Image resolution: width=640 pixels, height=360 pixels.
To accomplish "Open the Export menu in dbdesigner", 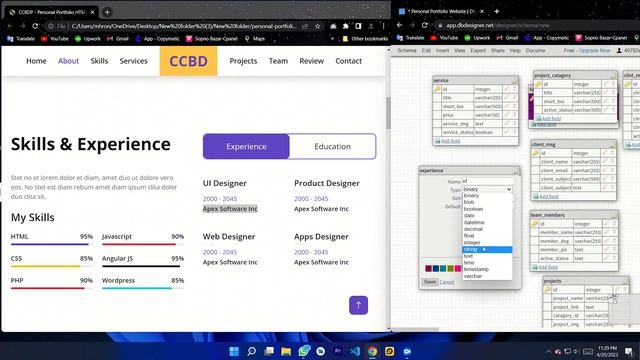I will coord(478,51).
